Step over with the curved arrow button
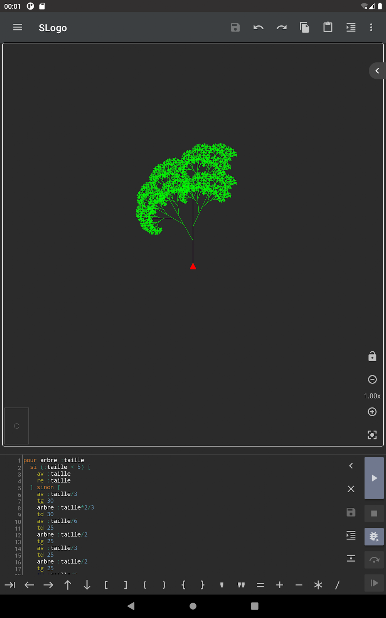 [x=374, y=560]
